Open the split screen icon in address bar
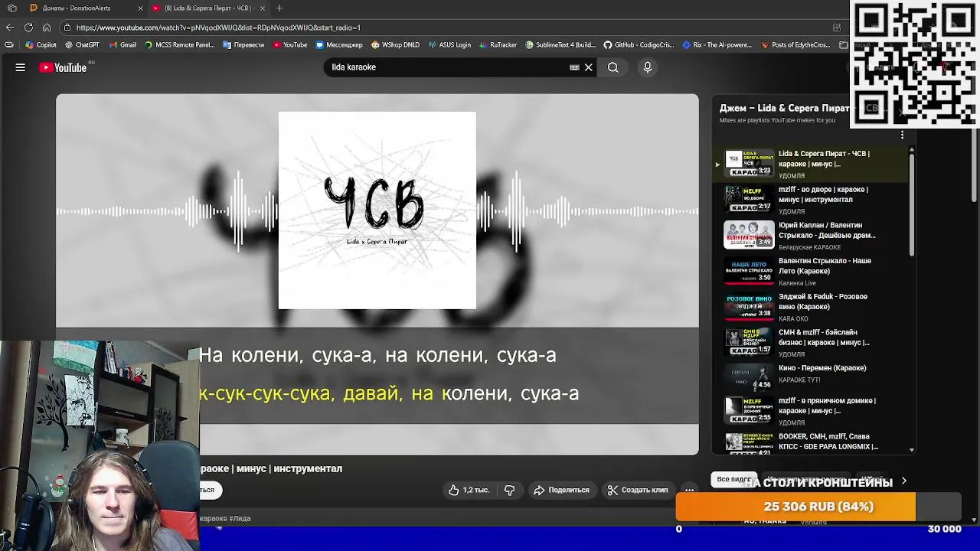Screen dimensions: 980x551 (x=837, y=28)
